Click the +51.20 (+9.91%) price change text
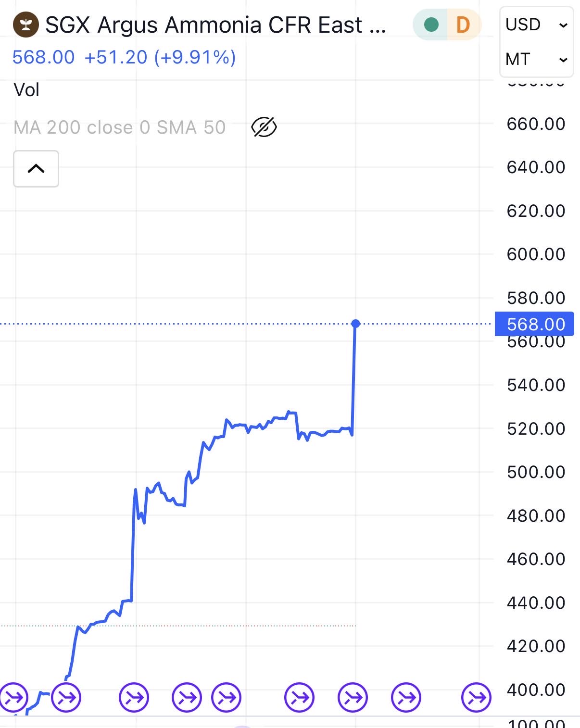Screen dimensions: 580x728 [x=160, y=57]
